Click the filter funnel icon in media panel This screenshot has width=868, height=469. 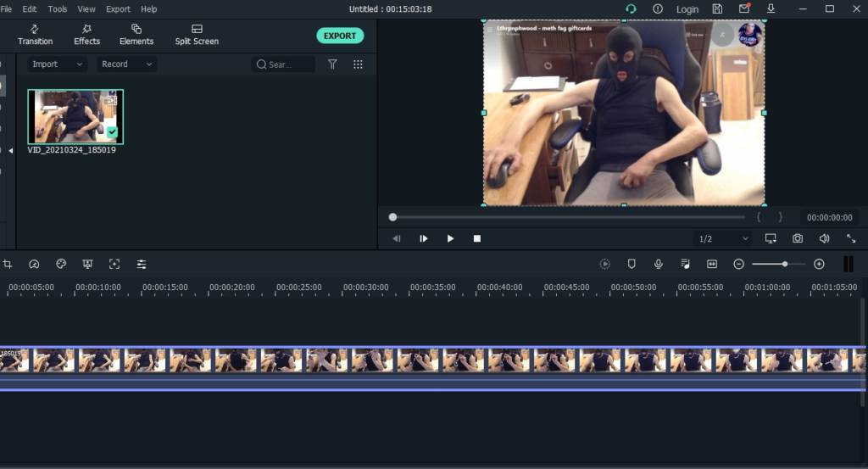point(332,64)
